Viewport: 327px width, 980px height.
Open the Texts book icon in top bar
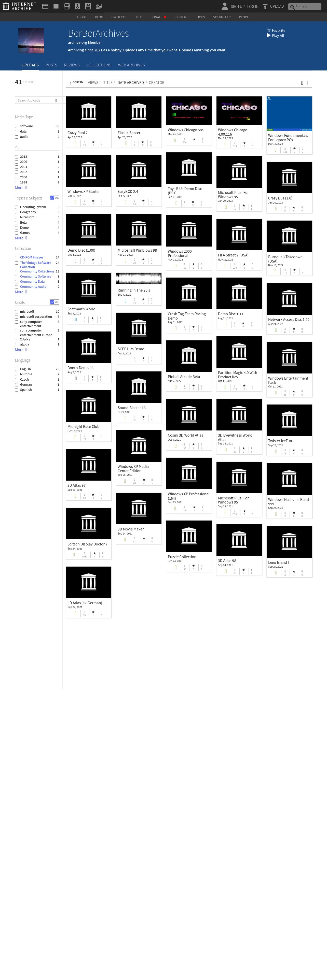(x=56, y=6)
